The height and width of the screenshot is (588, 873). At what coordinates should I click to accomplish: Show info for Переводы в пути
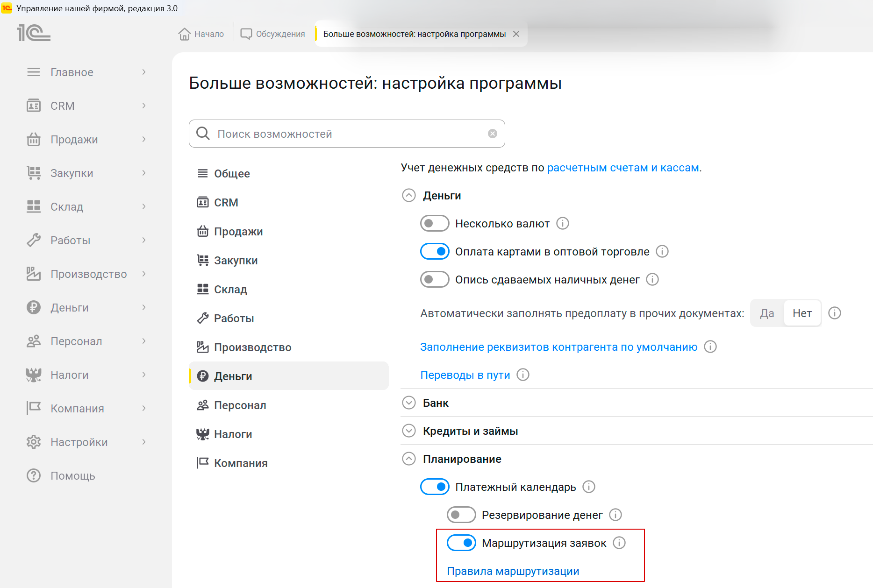point(523,375)
